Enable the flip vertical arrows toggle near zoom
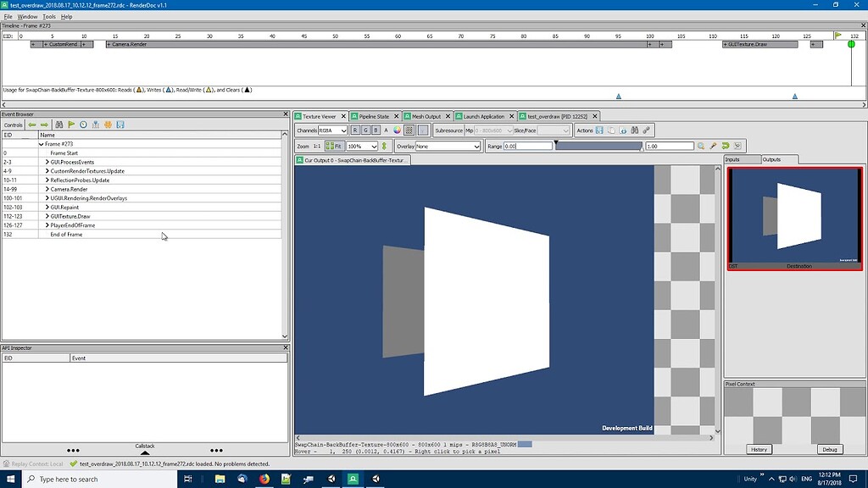868x488 pixels. click(x=384, y=145)
